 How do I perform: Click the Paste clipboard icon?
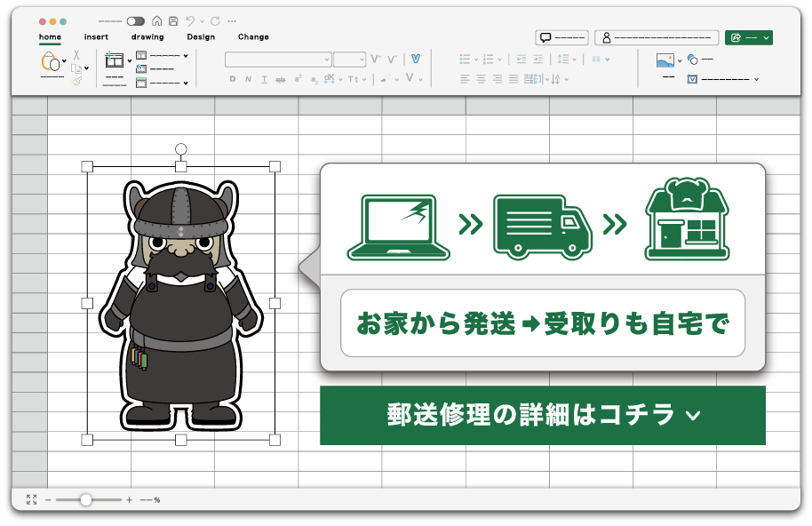[50, 63]
